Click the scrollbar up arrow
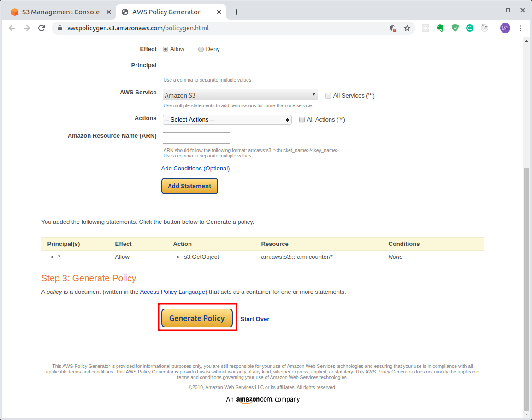The height and width of the screenshot is (420, 532). [x=526, y=41]
